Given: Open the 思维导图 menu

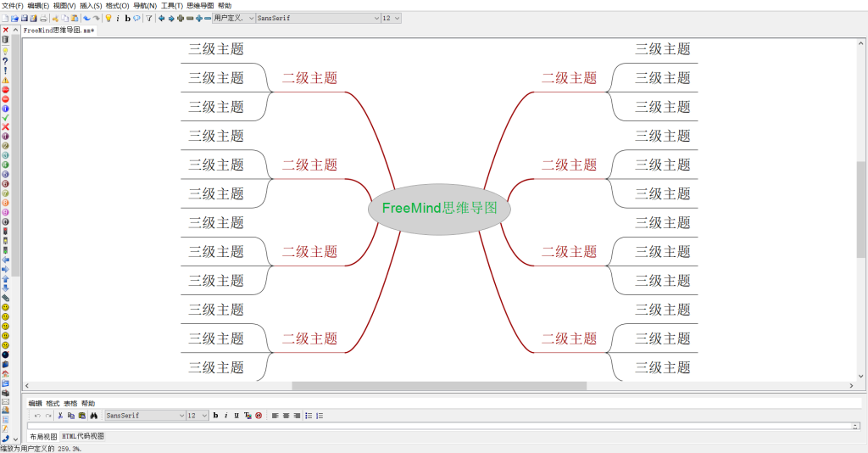Looking at the screenshot, I should click(x=200, y=6).
